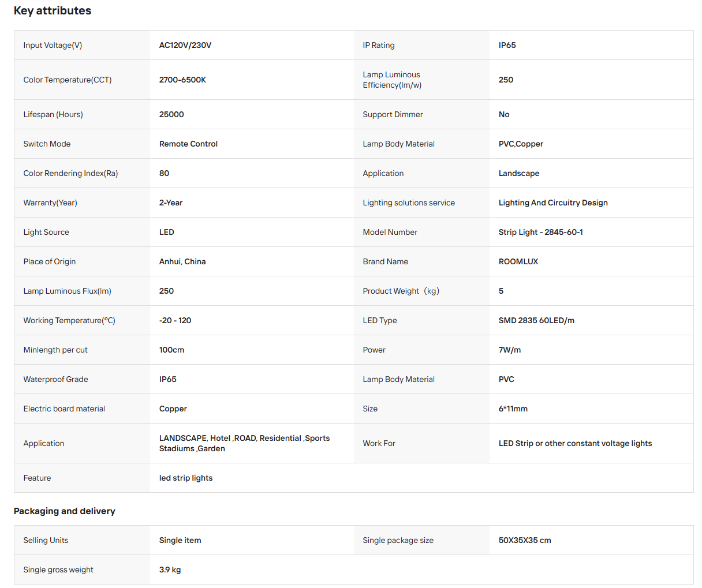Select the Anhui, China origin value
Viewport: 702px width, 588px height.
pyautogui.click(x=182, y=261)
